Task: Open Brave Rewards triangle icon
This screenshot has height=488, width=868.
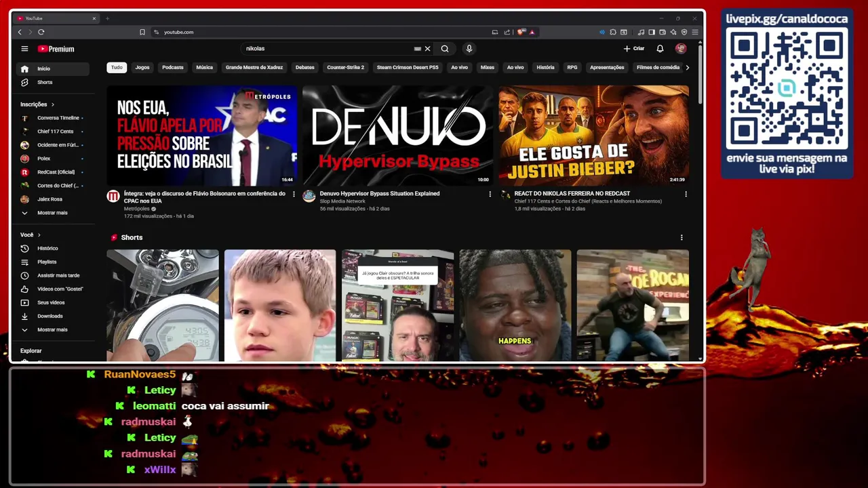Action: (532, 32)
